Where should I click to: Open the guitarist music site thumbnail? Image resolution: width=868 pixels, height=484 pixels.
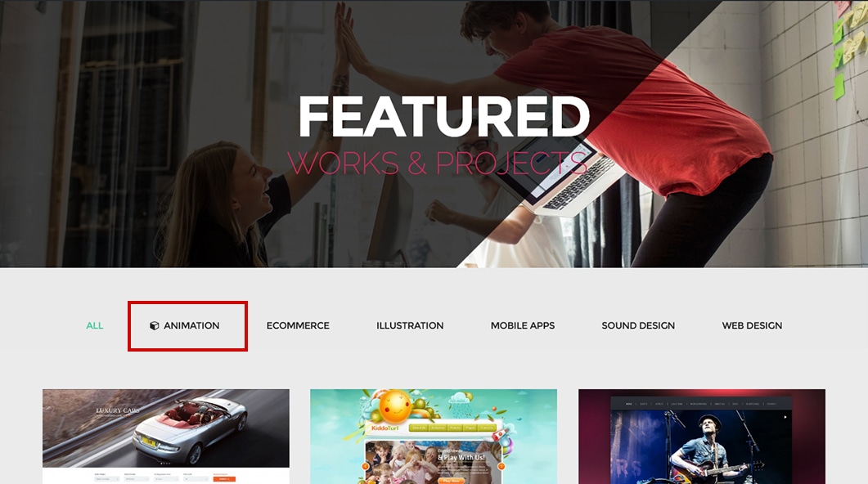coord(702,437)
